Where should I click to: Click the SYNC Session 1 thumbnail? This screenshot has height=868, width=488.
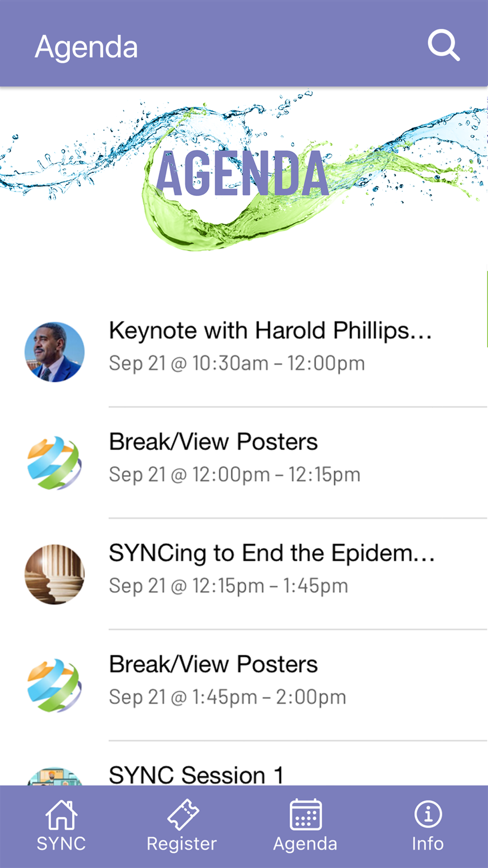point(55,776)
